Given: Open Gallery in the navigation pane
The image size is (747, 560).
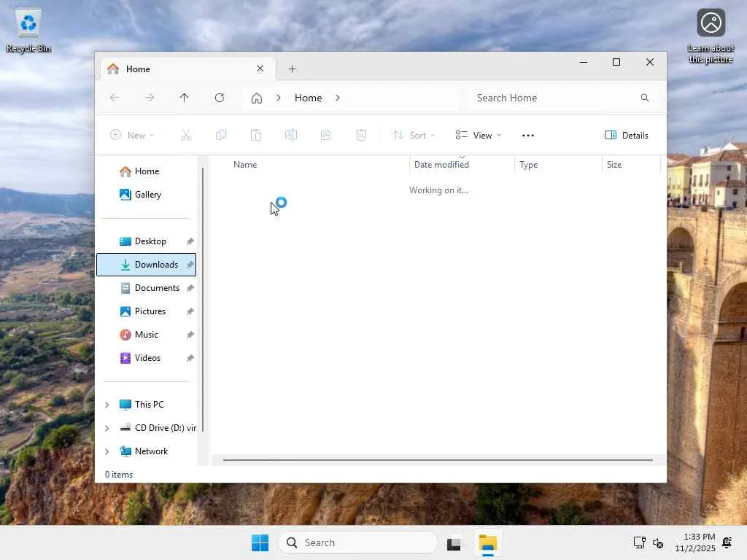Looking at the screenshot, I should pyautogui.click(x=146, y=195).
